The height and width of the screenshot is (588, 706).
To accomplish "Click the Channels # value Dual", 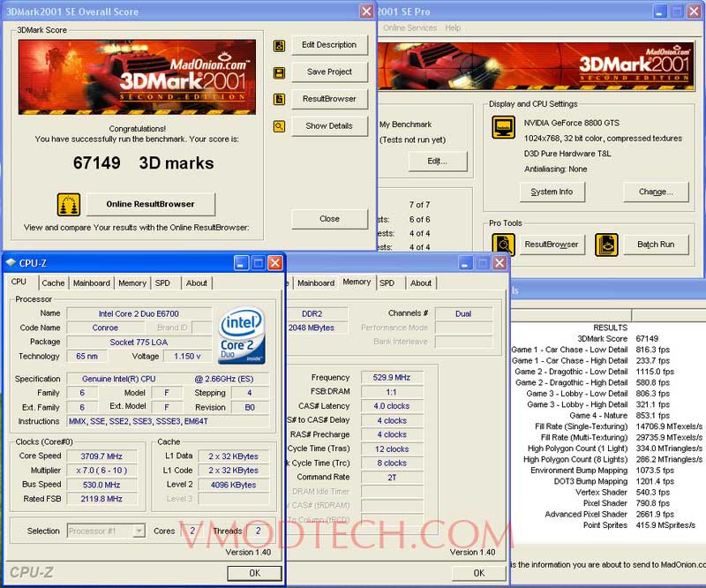I will tap(463, 313).
